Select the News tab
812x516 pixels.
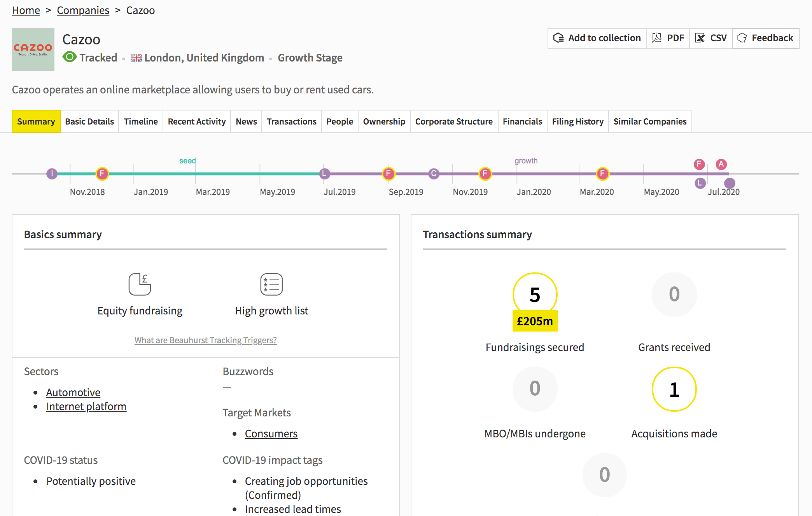point(246,121)
